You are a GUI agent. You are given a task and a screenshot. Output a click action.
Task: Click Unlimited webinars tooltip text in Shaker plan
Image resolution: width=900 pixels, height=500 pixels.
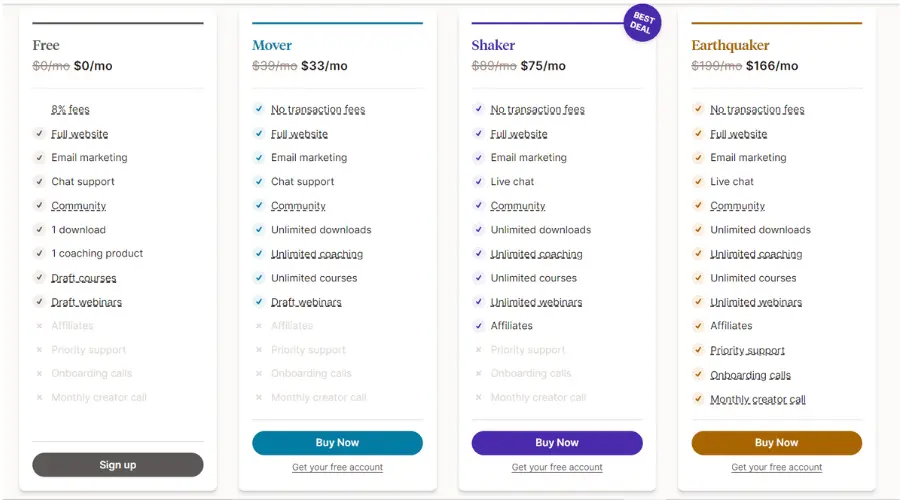(x=536, y=302)
